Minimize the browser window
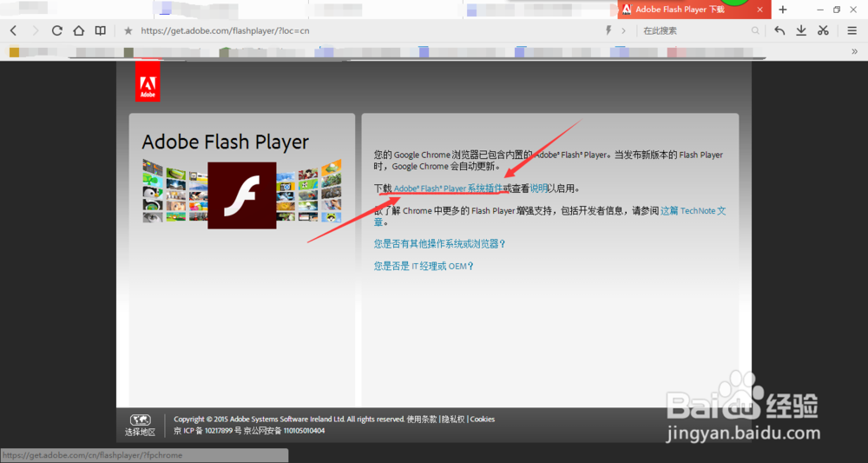 click(x=820, y=10)
